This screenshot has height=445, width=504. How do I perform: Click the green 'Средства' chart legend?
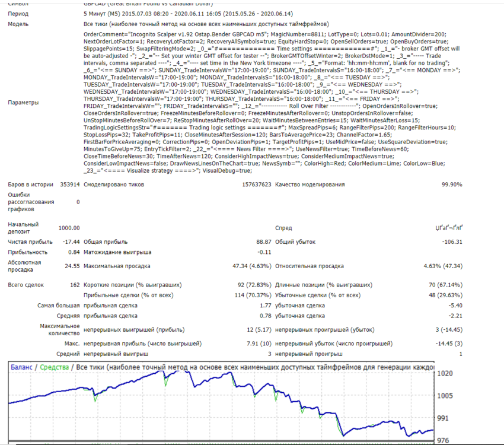click(x=55, y=367)
